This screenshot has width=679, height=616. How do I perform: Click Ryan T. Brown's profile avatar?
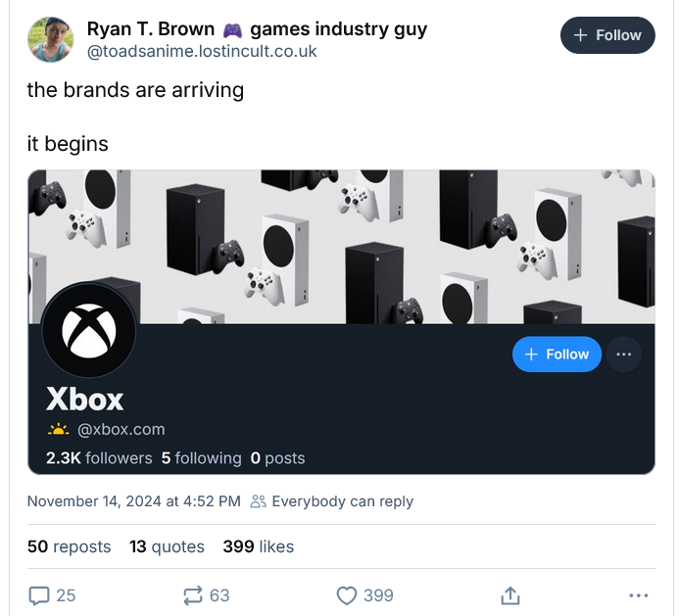click(x=51, y=39)
